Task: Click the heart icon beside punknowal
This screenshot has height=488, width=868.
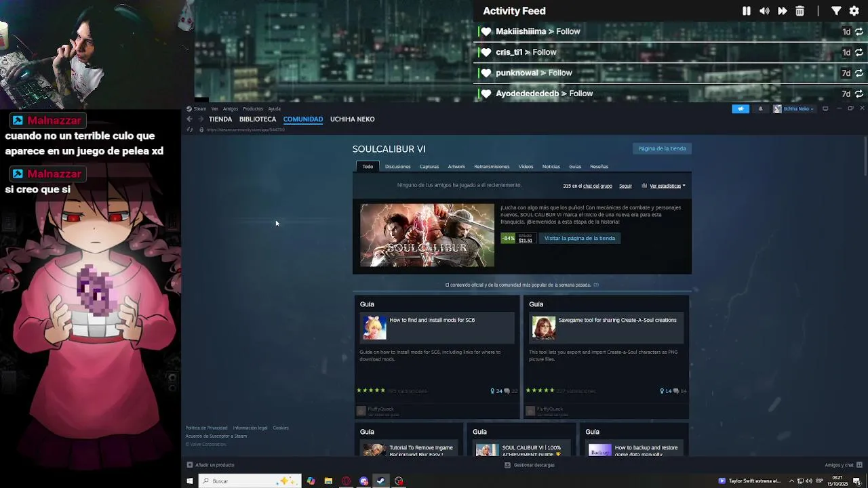Action: pyautogui.click(x=486, y=73)
